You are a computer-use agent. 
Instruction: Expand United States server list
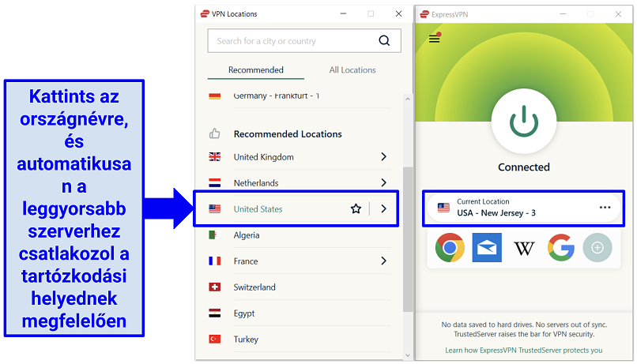(x=383, y=208)
